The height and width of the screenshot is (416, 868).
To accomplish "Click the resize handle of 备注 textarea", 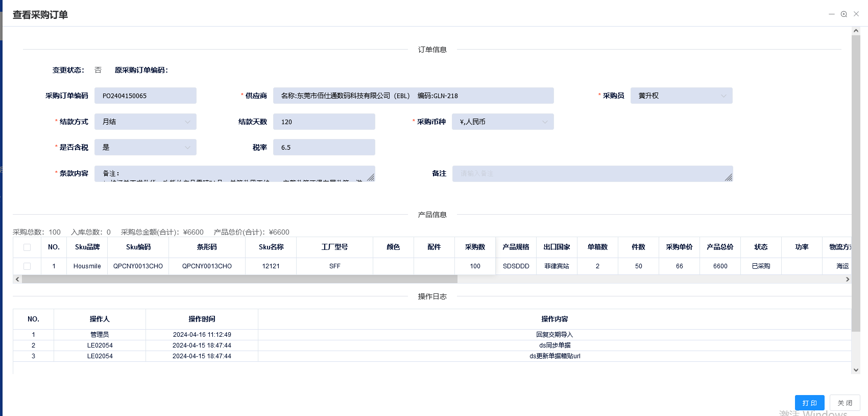I will [729, 177].
